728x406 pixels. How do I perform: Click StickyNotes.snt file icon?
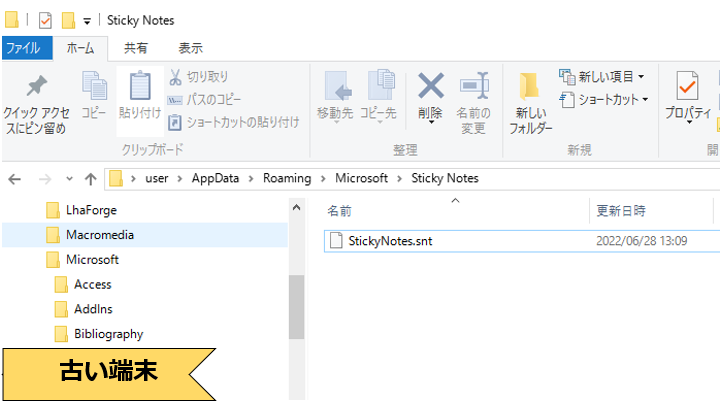point(336,241)
